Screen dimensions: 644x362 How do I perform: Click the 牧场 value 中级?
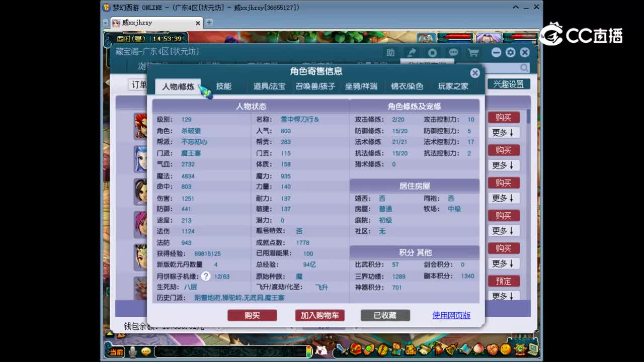point(454,209)
